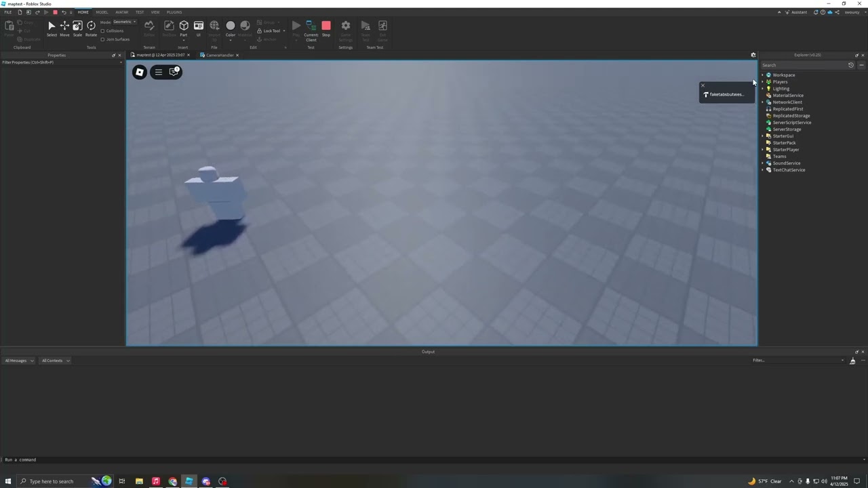Click the Lock Tool icon
The image size is (868, 488).
(259, 30)
